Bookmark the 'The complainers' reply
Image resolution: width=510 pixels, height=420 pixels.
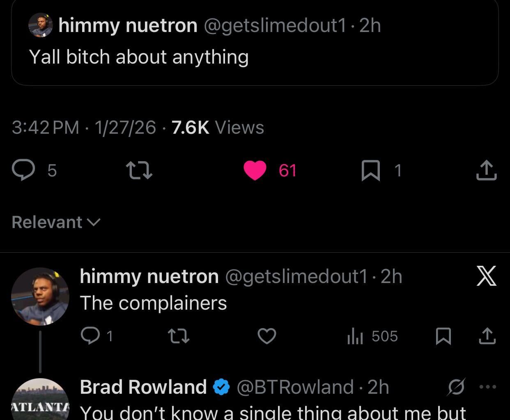point(443,336)
